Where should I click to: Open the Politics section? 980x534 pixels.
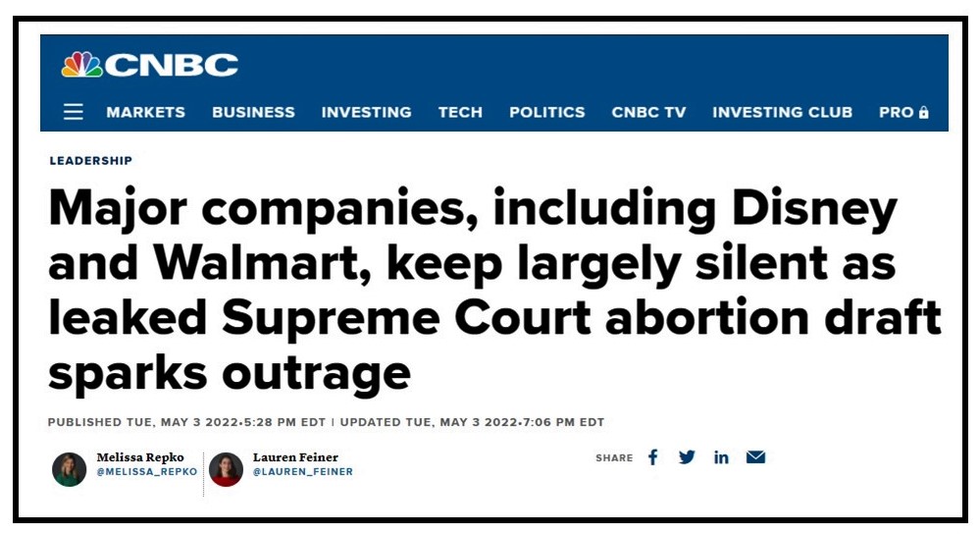[x=546, y=112]
